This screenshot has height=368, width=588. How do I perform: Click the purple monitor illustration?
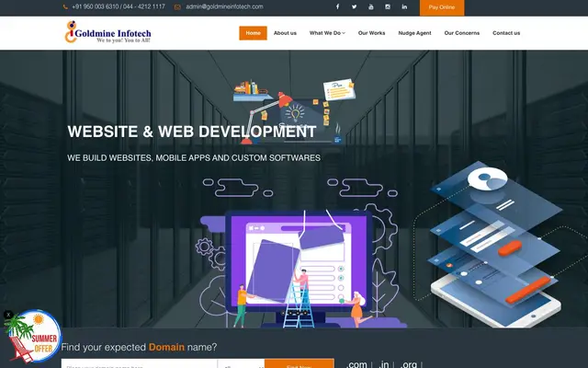tap(299, 270)
